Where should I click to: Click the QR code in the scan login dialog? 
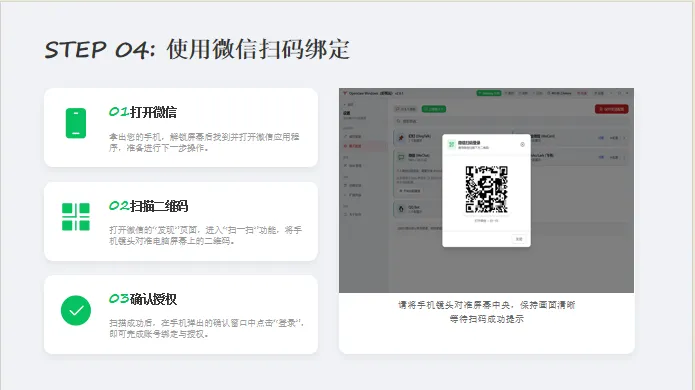[486, 189]
